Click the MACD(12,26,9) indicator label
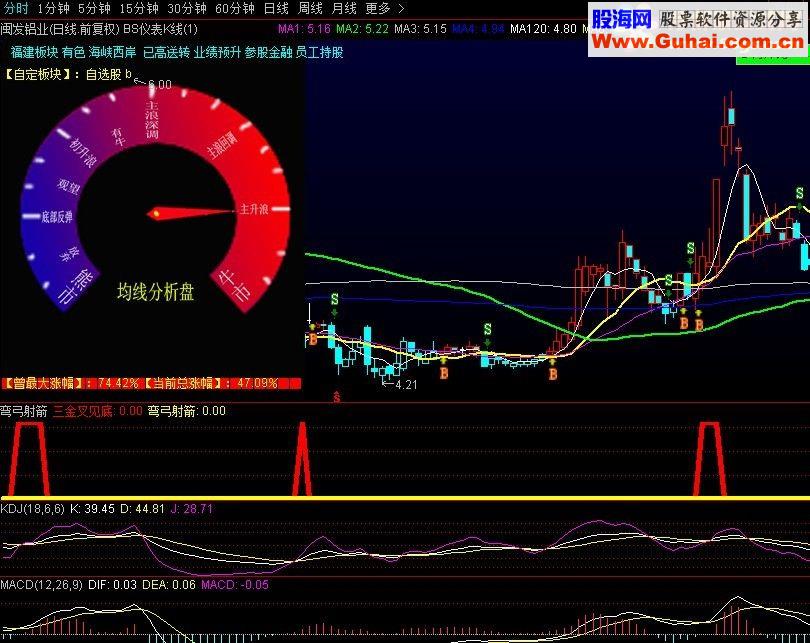This screenshot has height=643, width=810. [x=41, y=585]
